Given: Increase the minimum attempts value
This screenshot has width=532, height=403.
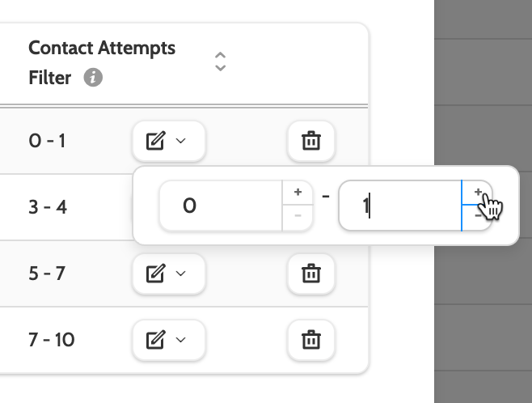Looking at the screenshot, I should point(298,193).
